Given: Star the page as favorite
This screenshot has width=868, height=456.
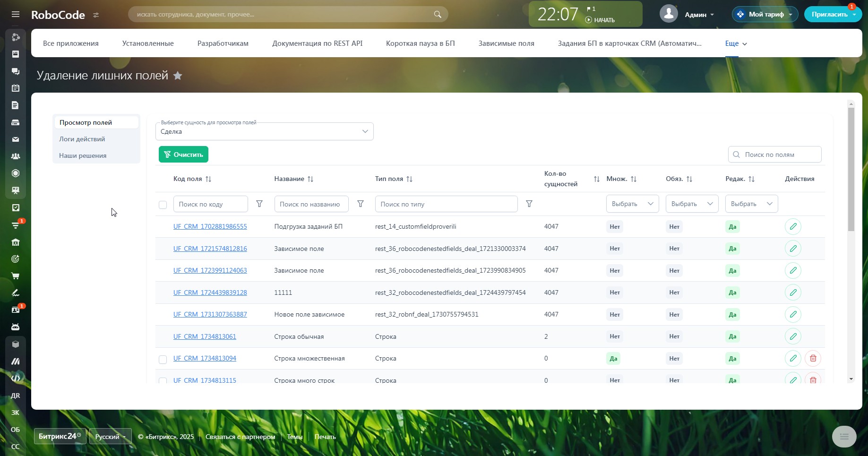Looking at the screenshot, I should pyautogui.click(x=178, y=76).
